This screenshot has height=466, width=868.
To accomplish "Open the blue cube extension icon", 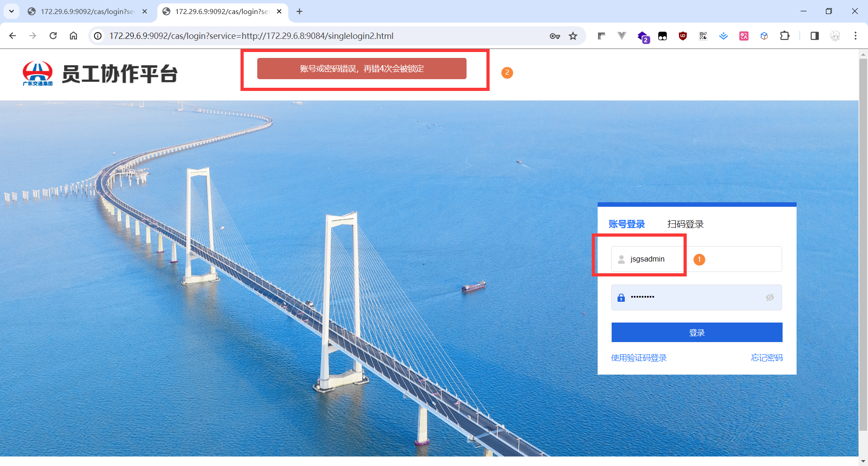I will (x=764, y=36).
